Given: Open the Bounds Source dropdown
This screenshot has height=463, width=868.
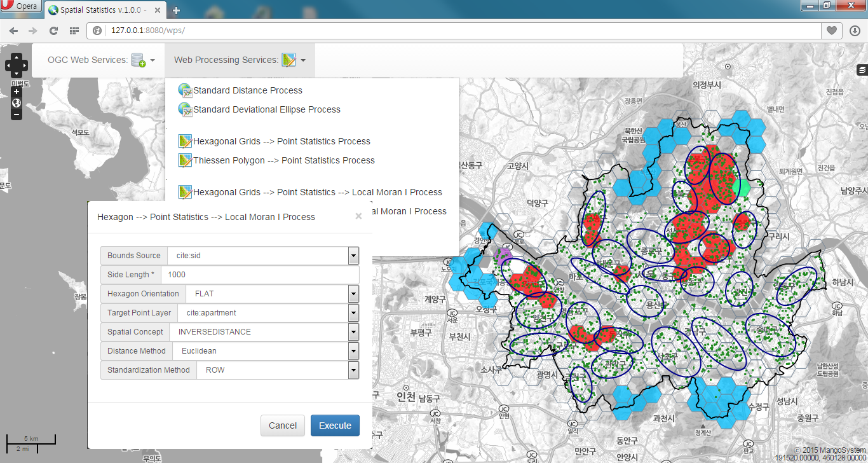Looking at the screenshot, I should point(353,255).
